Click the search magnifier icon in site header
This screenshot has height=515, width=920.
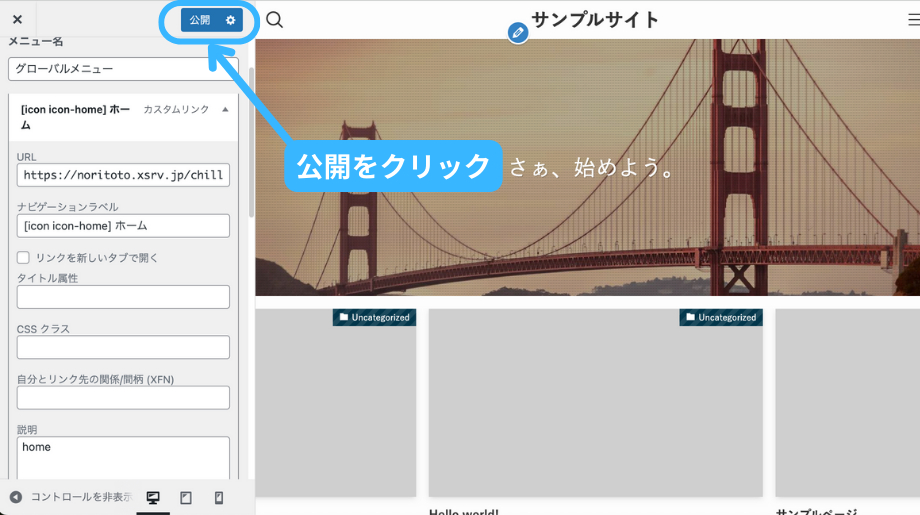[275, 20]
